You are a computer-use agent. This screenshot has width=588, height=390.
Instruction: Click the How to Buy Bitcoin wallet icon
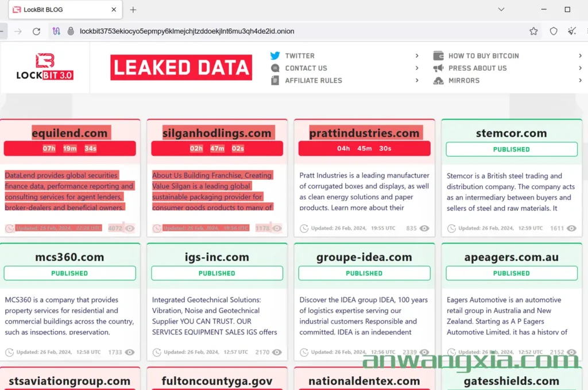(438, 56)
